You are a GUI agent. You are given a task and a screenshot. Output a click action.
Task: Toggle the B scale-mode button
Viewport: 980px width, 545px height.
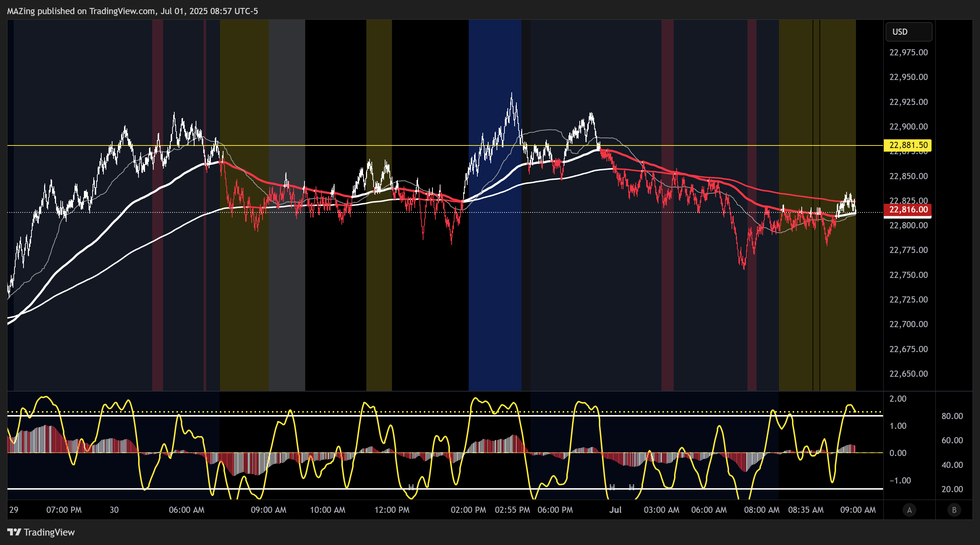tap(954, 510)
